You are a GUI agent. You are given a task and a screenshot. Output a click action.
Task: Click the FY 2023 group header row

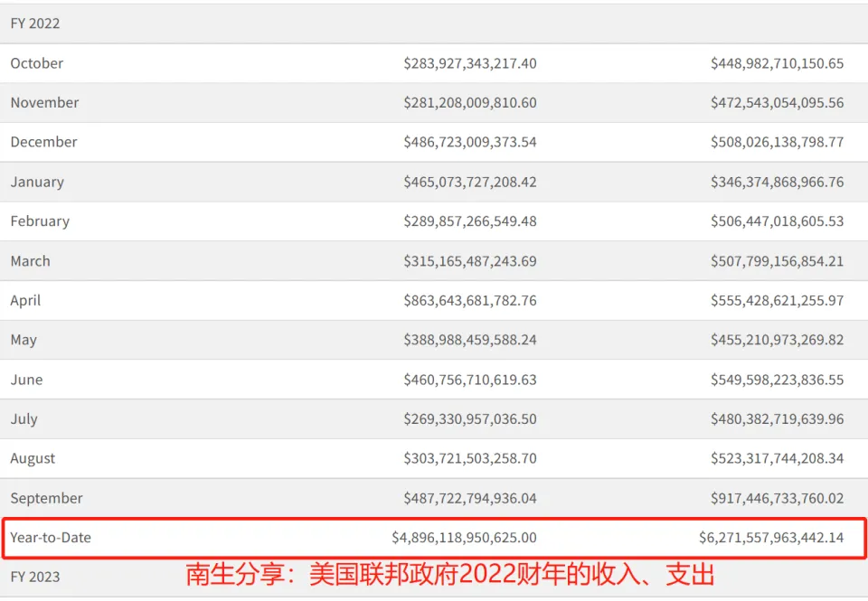[x=35, y=577]
